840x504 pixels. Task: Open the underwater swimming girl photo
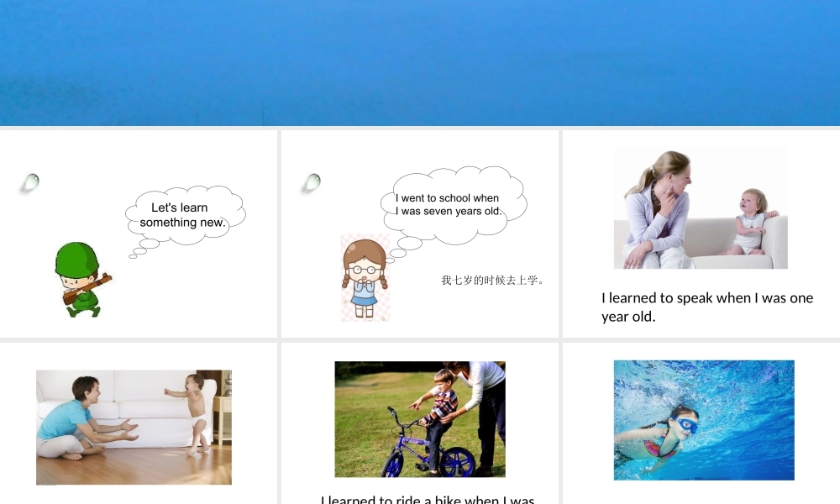click(x=703, y=420)
